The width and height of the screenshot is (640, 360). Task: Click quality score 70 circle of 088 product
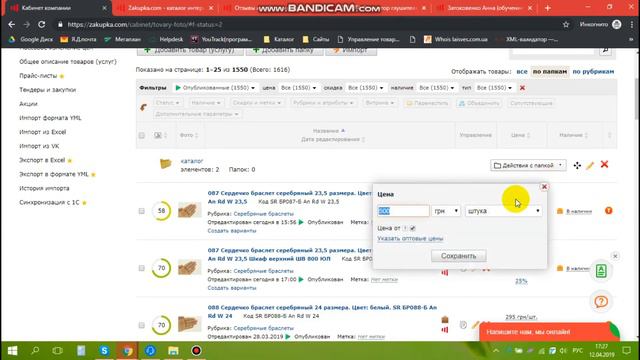161,325
